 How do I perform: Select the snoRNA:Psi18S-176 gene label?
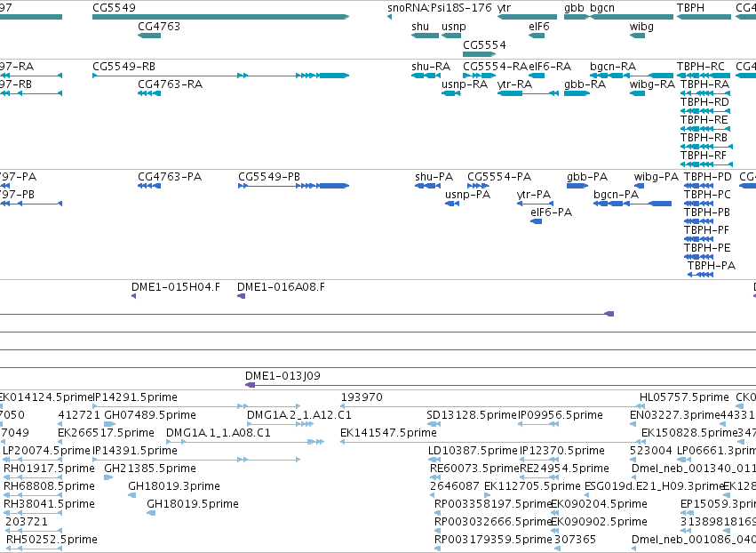[439, 8]
